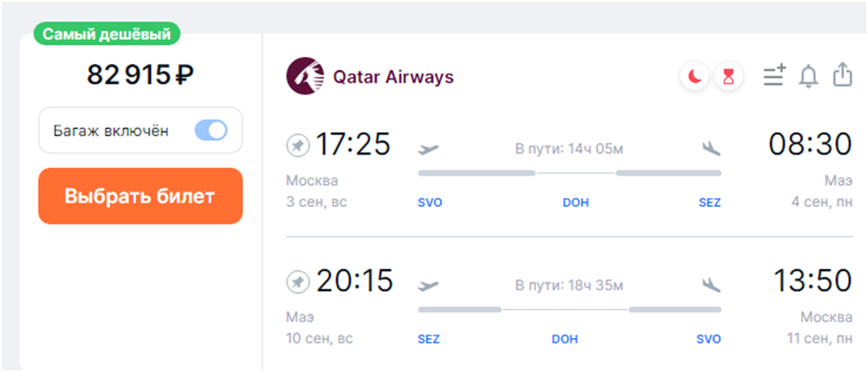Click outbound route line showing 14ч 05м
Screen dimensions: 868x372
click(x=569, y=172)
